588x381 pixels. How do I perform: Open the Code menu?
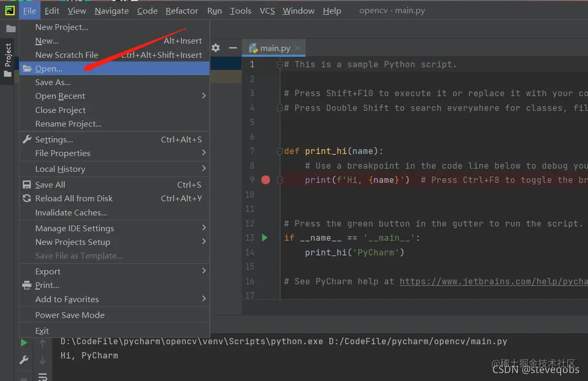click(147, 11)
